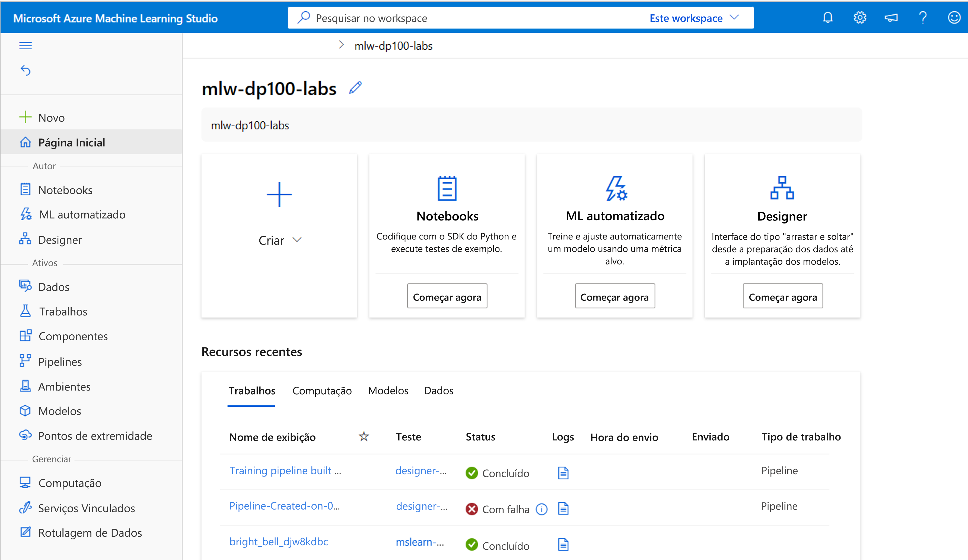Toggle the failed status info icon on Pipeline-Created-on-0
The width and height of the screenshot is (968, 560).
pos(542,509)
